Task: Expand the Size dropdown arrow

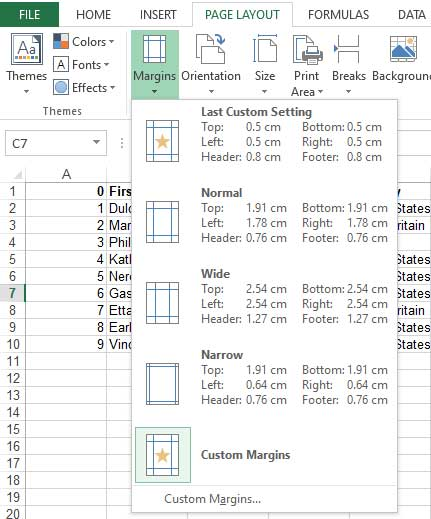Action: point(265,91)
